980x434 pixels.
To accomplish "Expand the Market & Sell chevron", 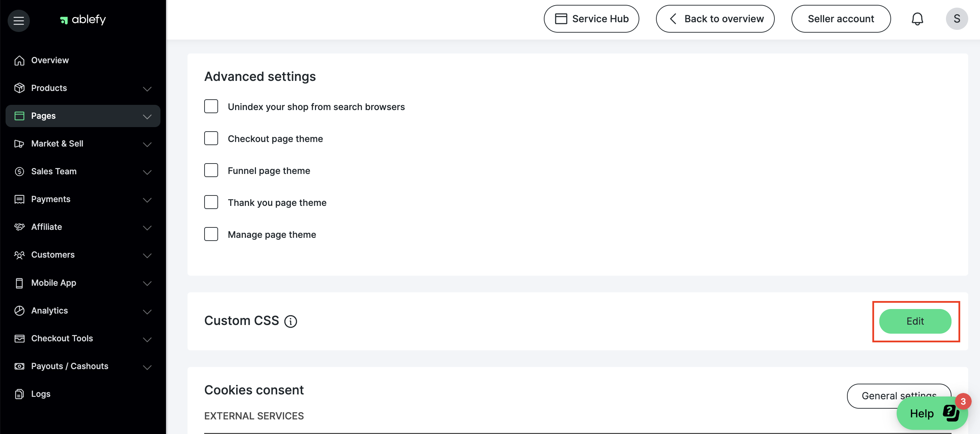I will [x=147, y=144].
